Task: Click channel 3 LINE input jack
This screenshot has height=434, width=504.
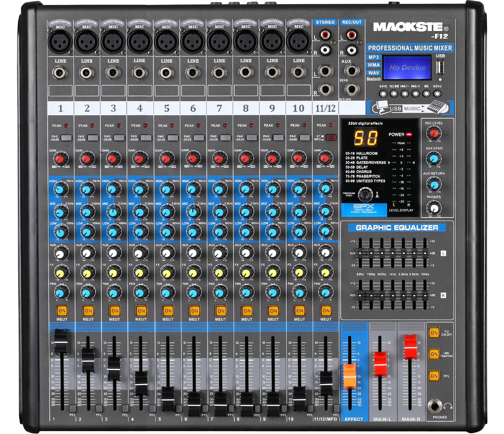Action: pyautogui.click(x=113, y=73)
